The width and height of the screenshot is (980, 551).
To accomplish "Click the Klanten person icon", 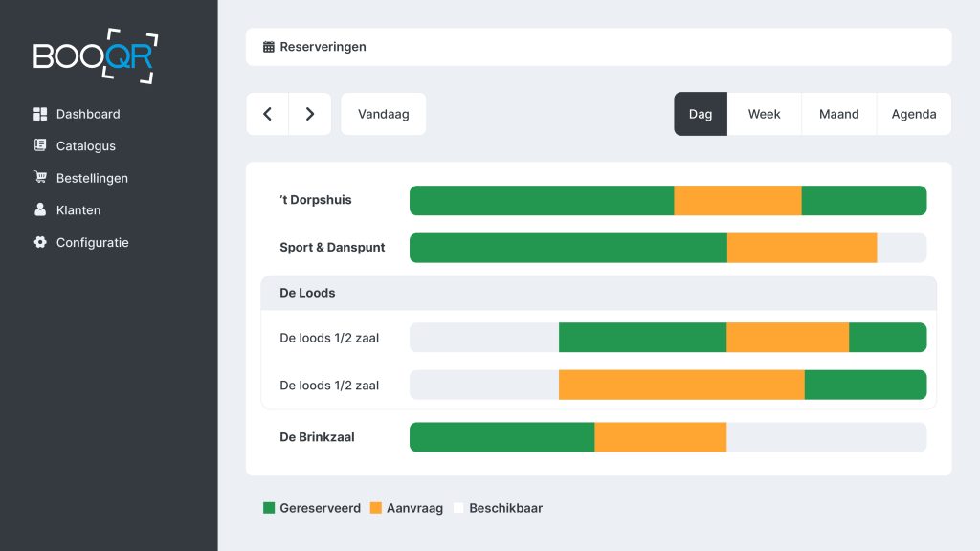I will coord(40,210).
